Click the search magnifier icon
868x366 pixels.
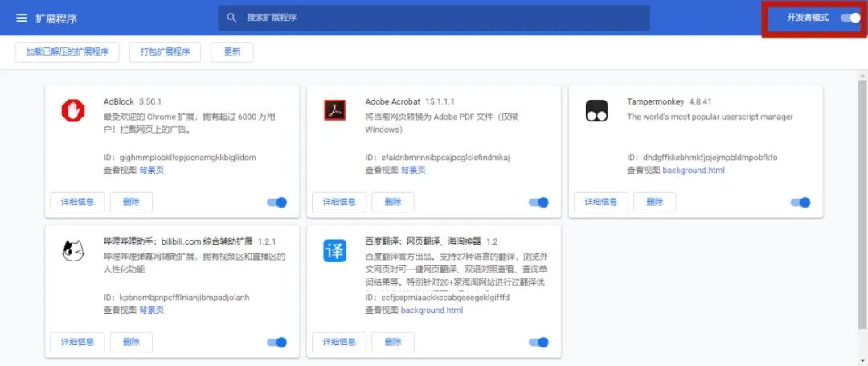(232, 18)
